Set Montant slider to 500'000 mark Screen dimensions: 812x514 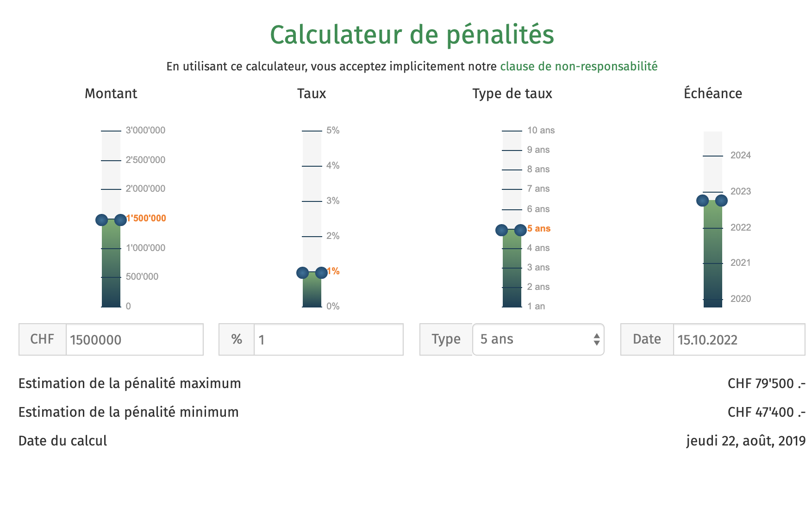(111, 277)
